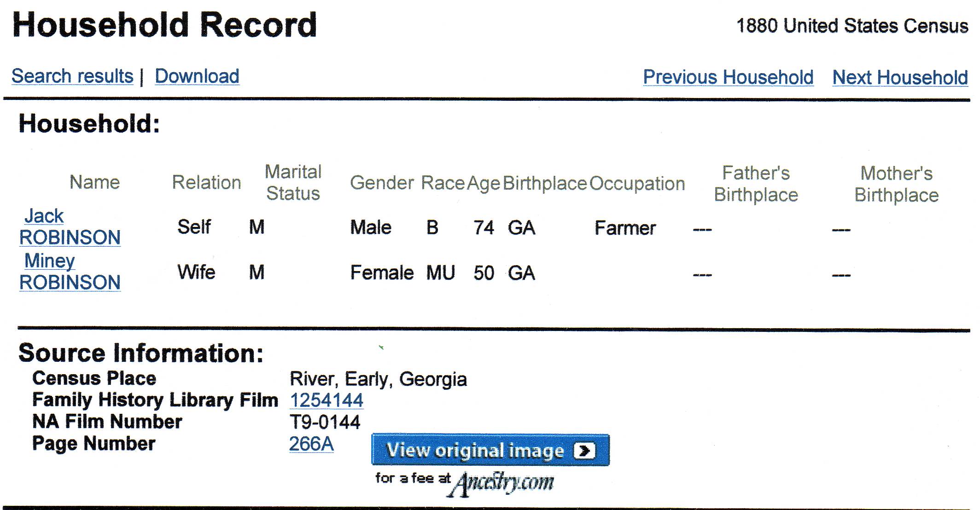This screenshot has width=980, height=510.
Task: Click NA Film Number T9-0144
Action: click(325, 422)
